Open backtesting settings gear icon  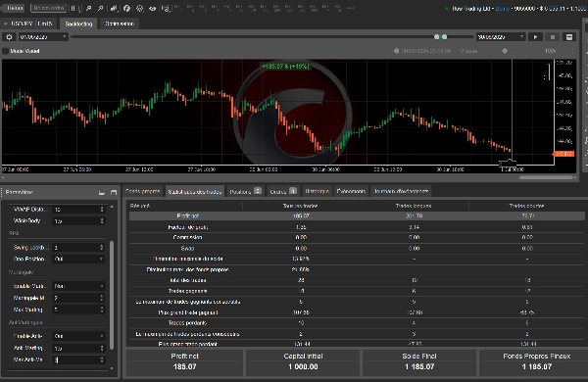(9, 37)
